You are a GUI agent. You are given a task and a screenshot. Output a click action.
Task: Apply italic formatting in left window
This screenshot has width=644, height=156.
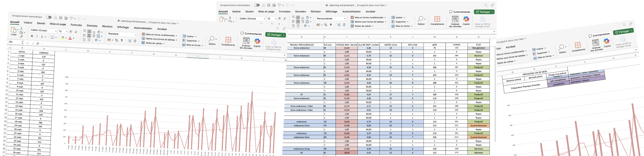coord(37,36)
